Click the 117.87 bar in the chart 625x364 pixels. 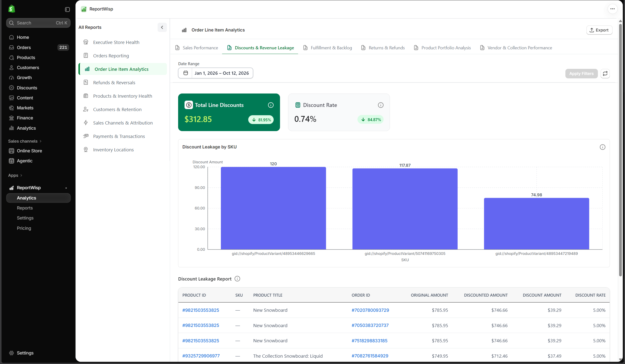click(x=405, y=209)
